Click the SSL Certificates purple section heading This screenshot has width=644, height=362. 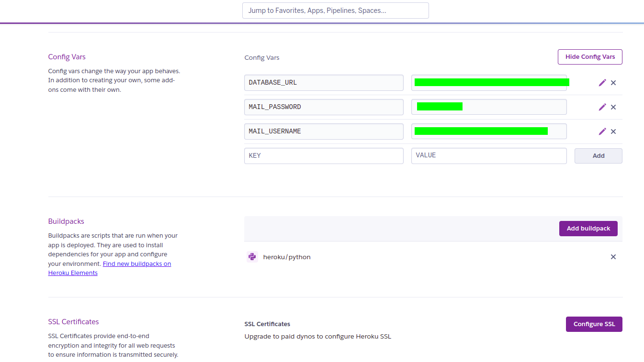74,322
